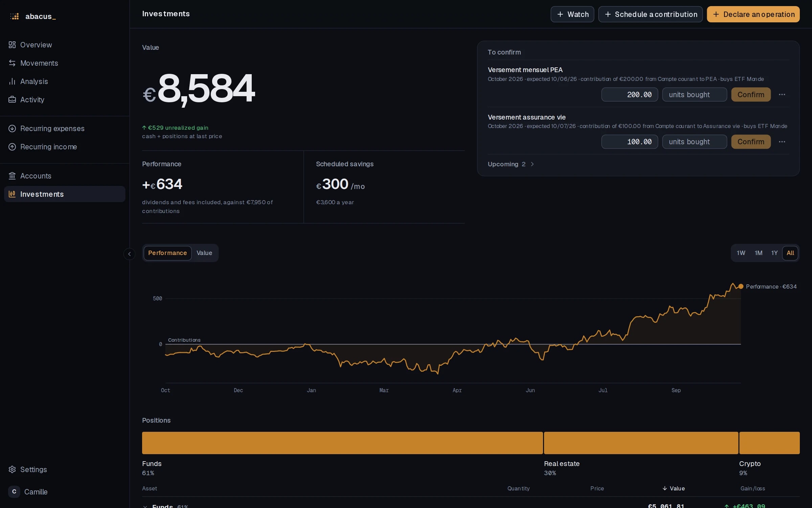
Task: Click Declare an operation button
Action: [753, 14]
